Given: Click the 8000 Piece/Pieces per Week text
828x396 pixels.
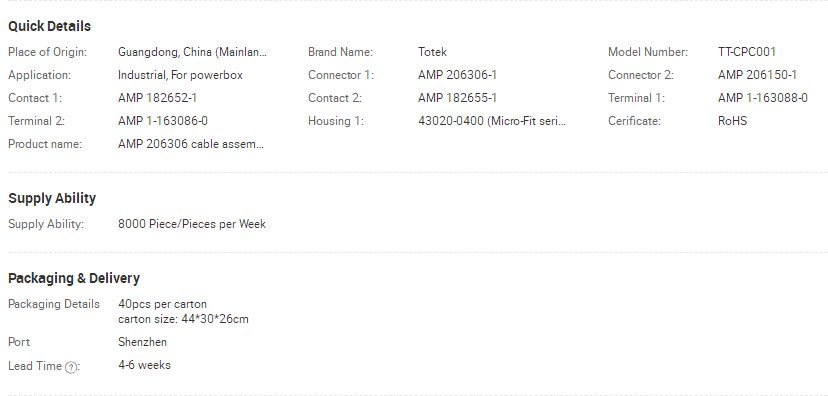Looking at the screenshot, I should [192, 224].
